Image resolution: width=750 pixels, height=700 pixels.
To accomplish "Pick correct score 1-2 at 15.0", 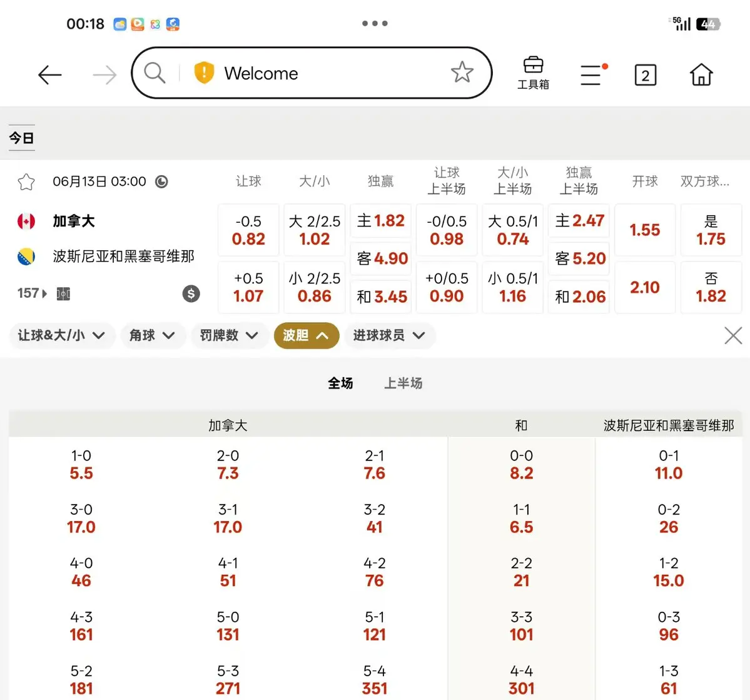I will [x=669, y=572].
